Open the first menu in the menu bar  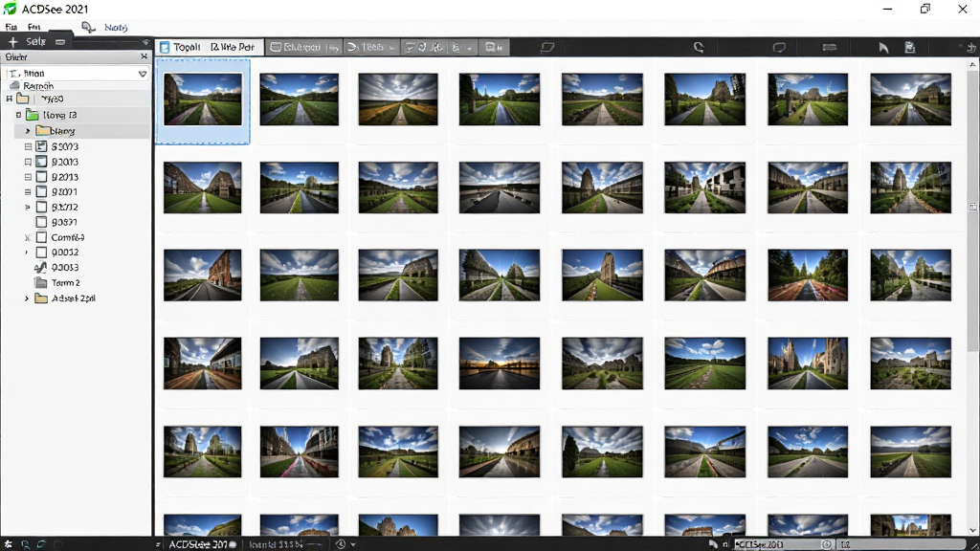pos(11,28)
